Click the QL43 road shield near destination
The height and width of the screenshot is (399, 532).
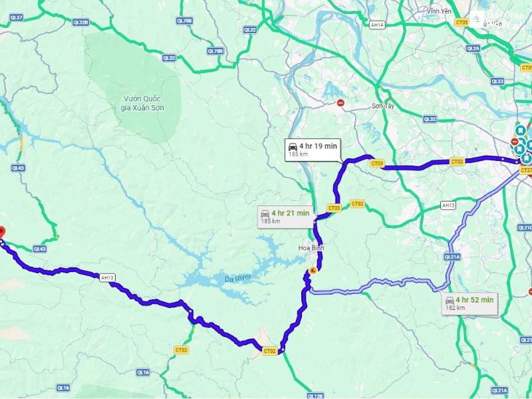(x=40, y=249)
